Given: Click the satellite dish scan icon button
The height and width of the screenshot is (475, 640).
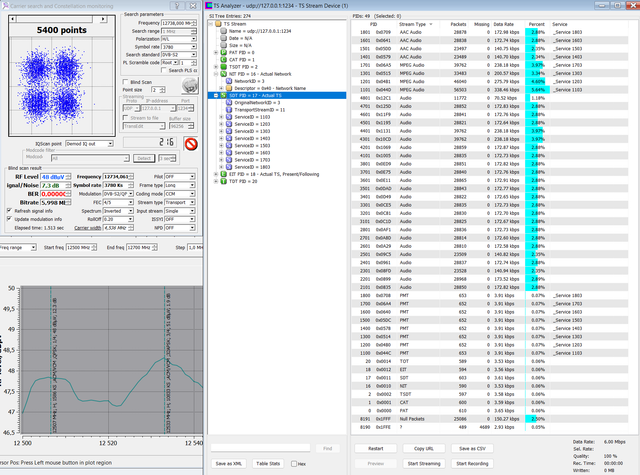Looking at the screenshot, I should coord(189,86).
